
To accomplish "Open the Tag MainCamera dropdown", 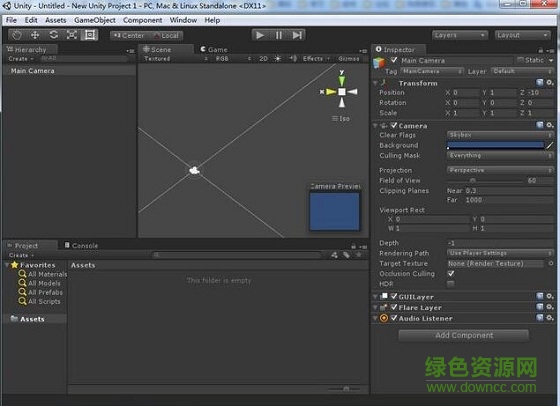I will click(x=432, y=71).
